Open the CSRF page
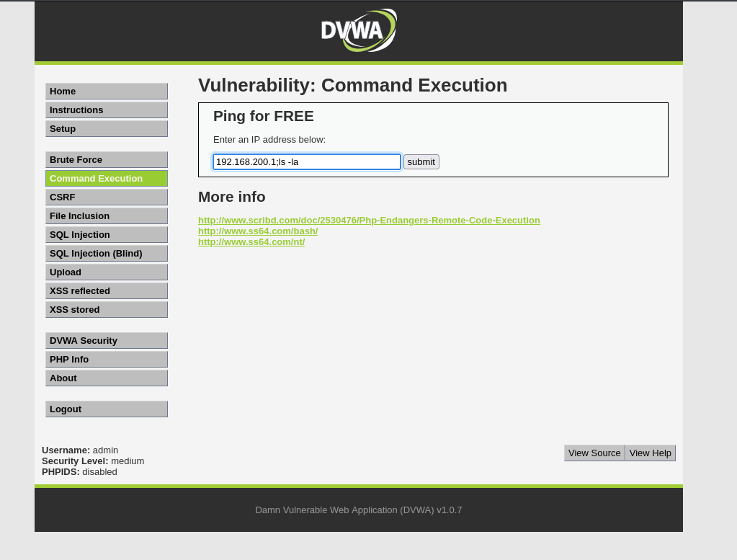Image resolution: width=737 pixels, height=560 pixels. point(107,197)
